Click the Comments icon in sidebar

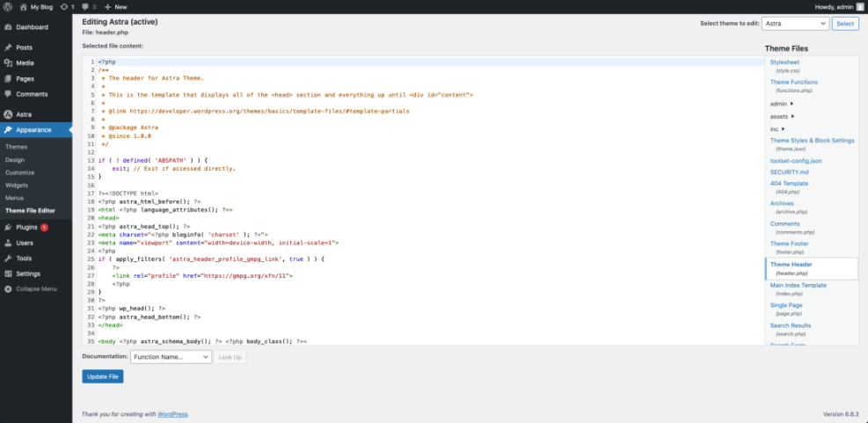click(8, 94)
